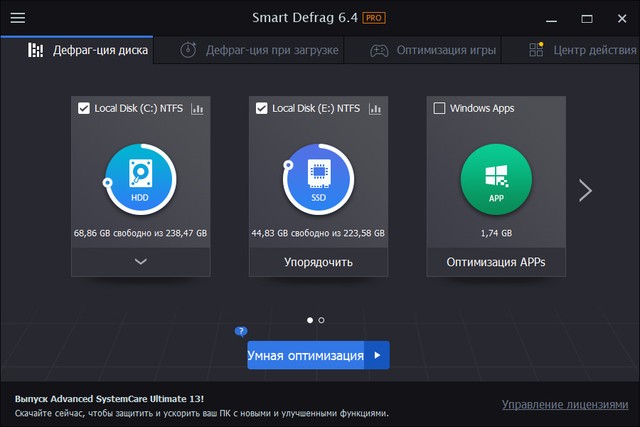
Task: Click the blue question mark help badge
Action: 241,330
